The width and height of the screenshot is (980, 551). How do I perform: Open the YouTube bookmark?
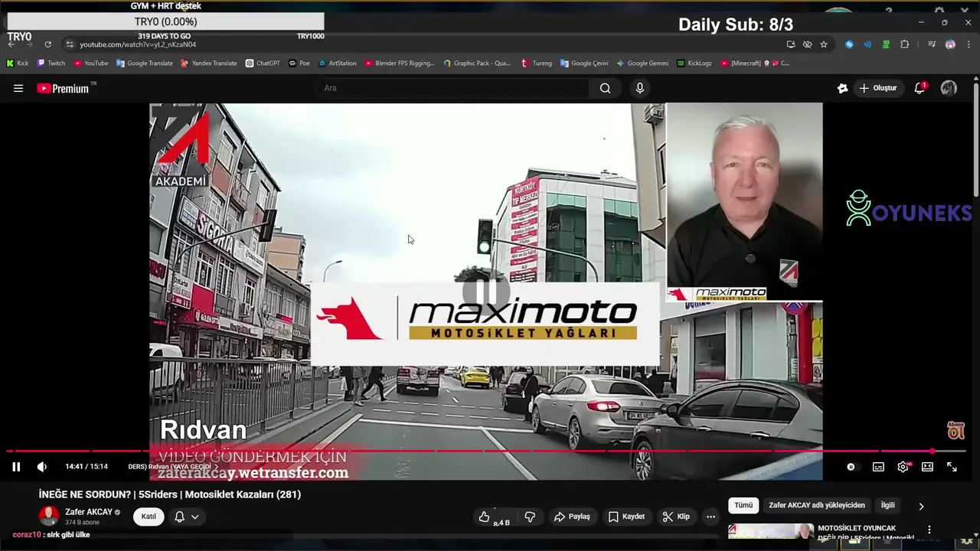(x=91, y=64)
